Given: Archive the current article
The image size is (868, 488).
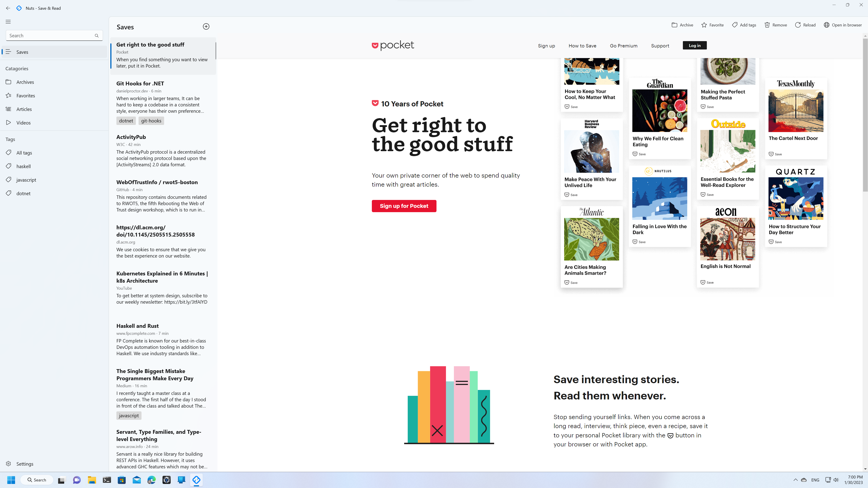Looking at the screenshot, I should pos(682,25).
